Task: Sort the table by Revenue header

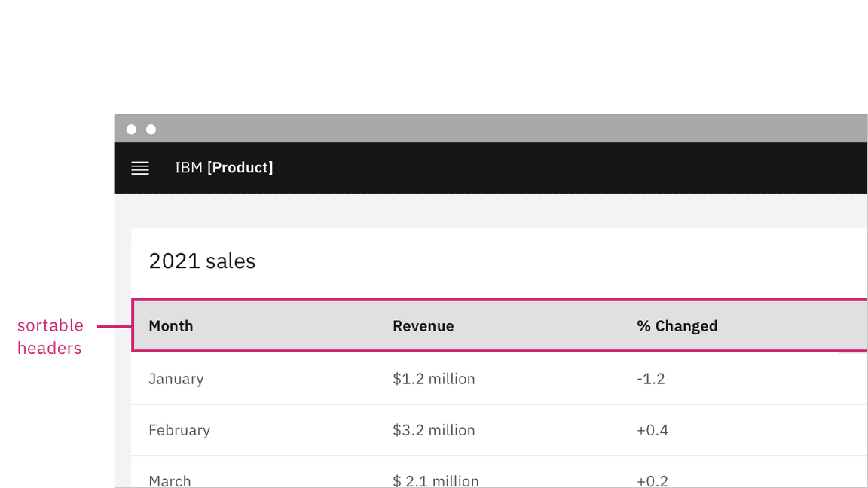Action: 423,326
